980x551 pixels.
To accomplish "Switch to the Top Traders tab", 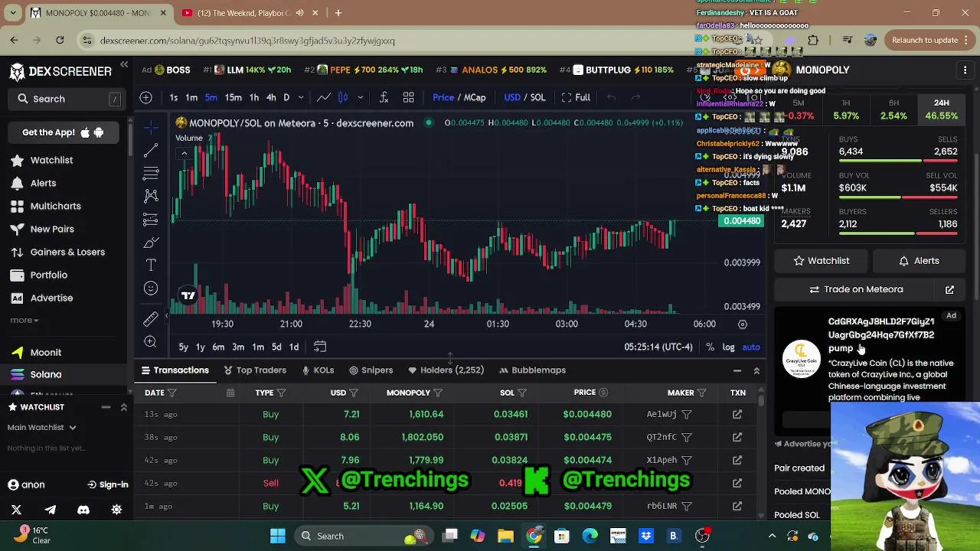I will [255, 370].
